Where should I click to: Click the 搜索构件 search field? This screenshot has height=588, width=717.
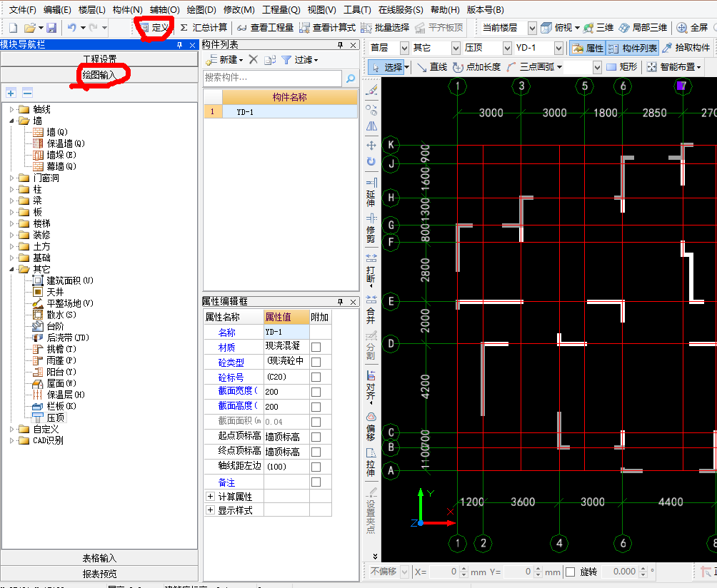pyautogui.click(x=273, y=78)
